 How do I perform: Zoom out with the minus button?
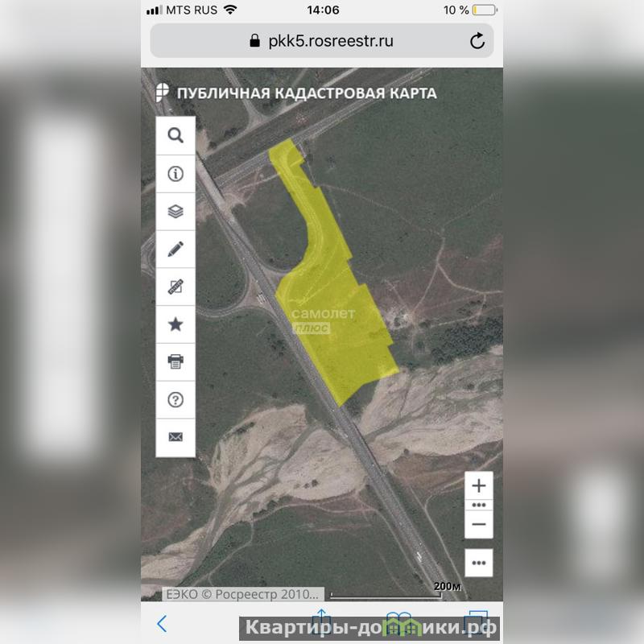479,524
